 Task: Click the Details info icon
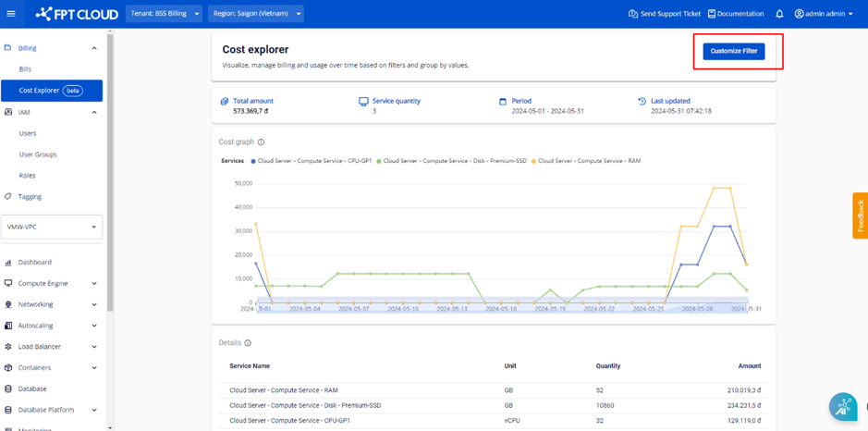[248, 343]
